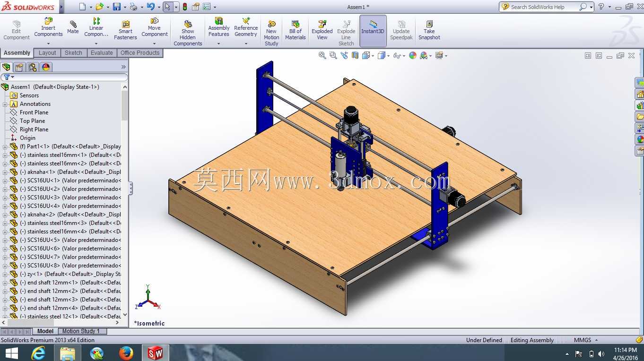The height and width of the screenshot is (361, 644).
Task: Open FeatureManager design tree tab icon
Action: [x=7, y=67]
